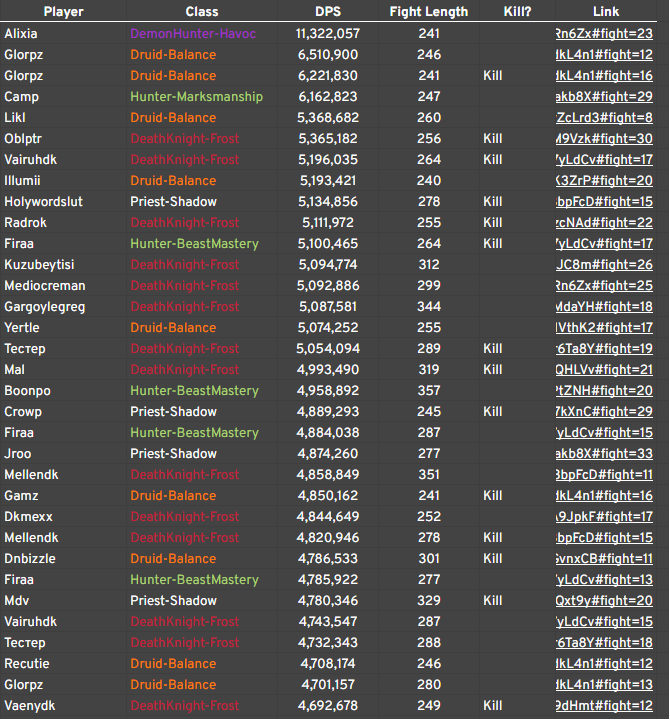670x721 pixels.
Task: Click the Likl fight=8 link
Action: tap(604, 118)
